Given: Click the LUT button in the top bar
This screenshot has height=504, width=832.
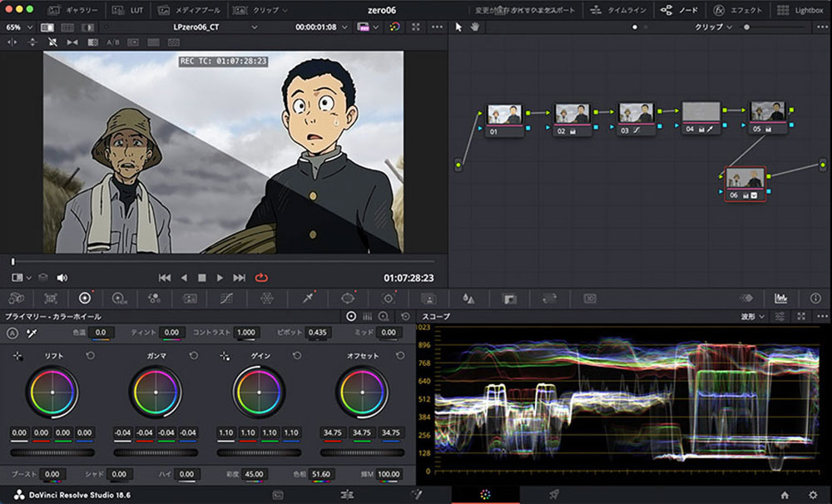Looking at the screenshot, I should (x=133, y=11).
